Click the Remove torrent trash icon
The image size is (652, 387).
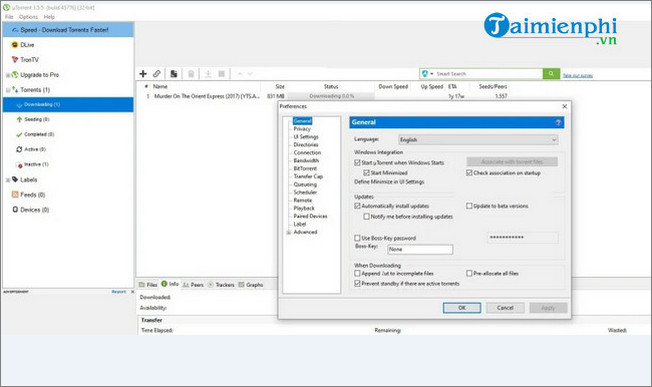(191, 74)
